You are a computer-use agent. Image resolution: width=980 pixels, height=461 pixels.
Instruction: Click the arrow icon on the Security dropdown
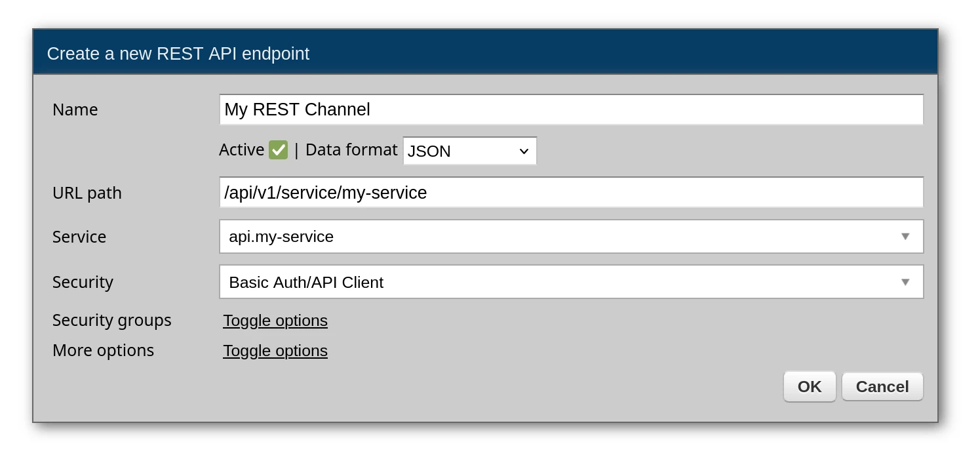click(905, 282)
